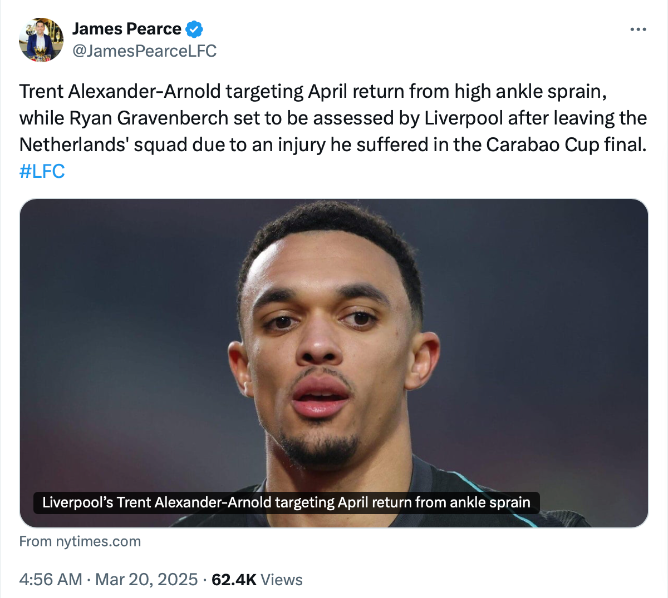
Task: Click the article headline caption overlay
Action: click(285, 502)
